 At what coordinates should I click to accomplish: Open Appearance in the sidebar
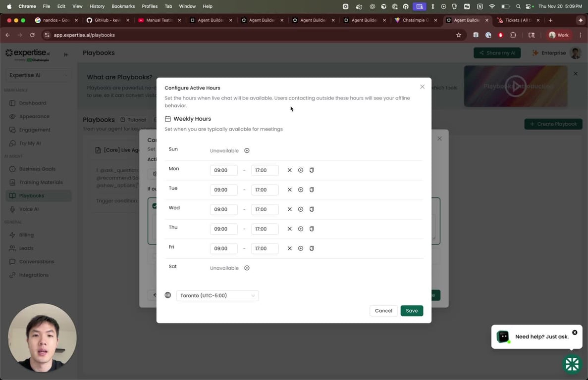[38, 116]
